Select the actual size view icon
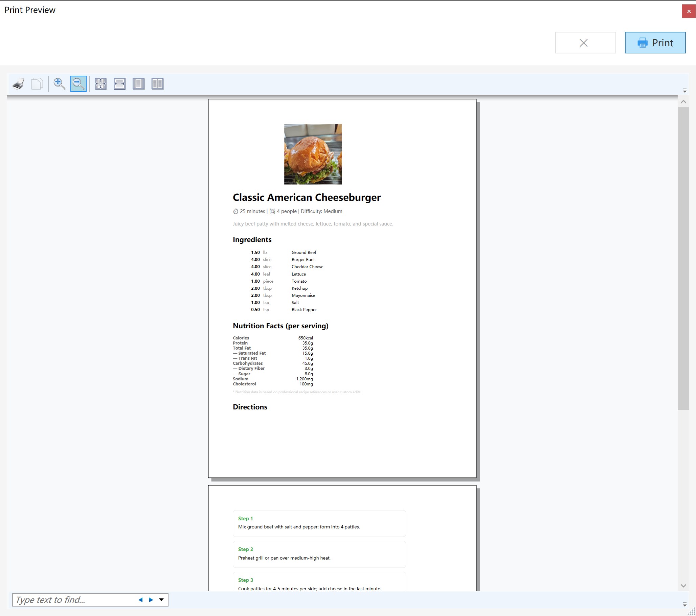This screenshot has width=696, height=616. pos(100,84)
